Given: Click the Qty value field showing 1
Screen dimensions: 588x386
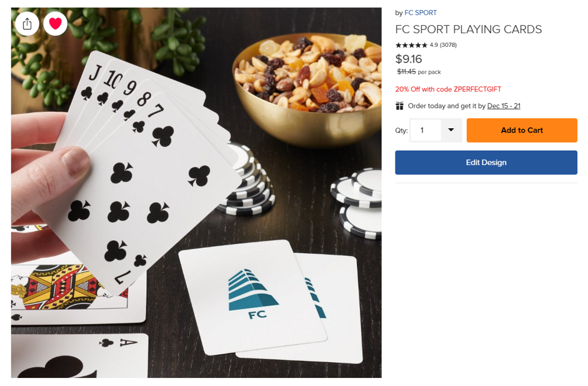Looking at the screenshot, I should pyautogui.click(x=426, y=130).
